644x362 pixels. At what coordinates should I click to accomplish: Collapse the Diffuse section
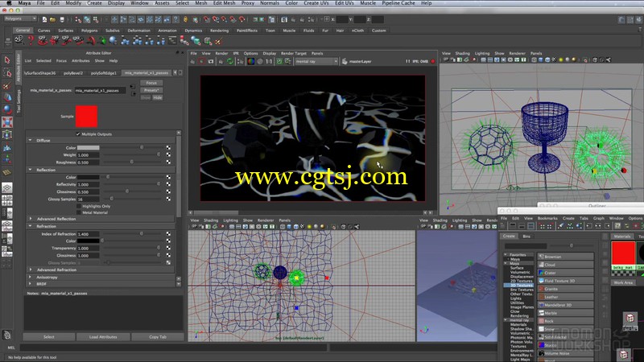click(x=30, y=140)
